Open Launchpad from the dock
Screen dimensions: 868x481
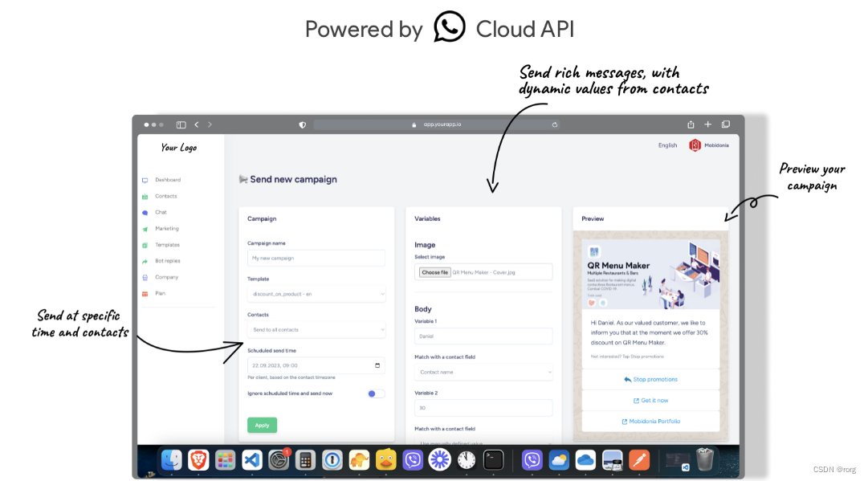point(226,460)
